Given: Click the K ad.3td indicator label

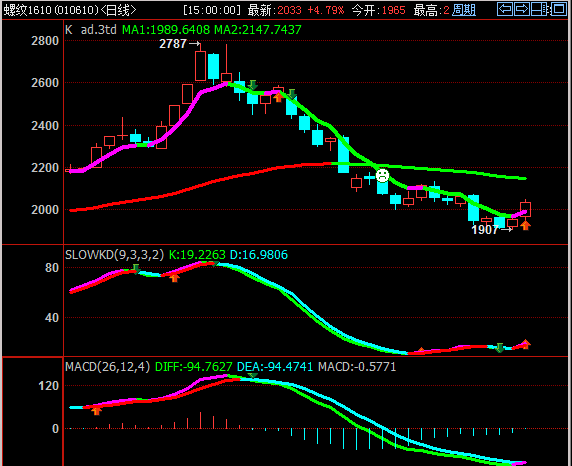Looking at the screenshot, I should pyautogui.click(x=90, y=30).
